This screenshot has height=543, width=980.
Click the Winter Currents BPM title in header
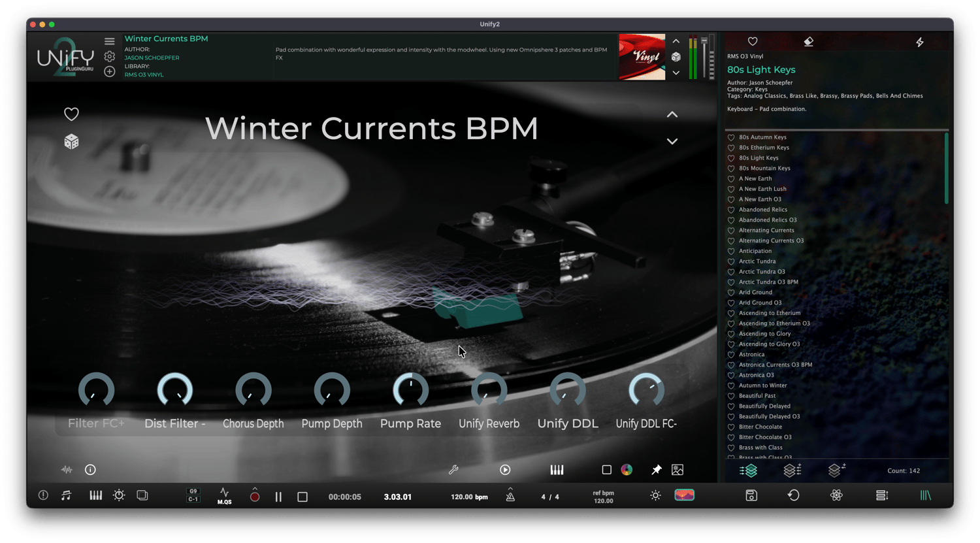click(x=166, y=39)
